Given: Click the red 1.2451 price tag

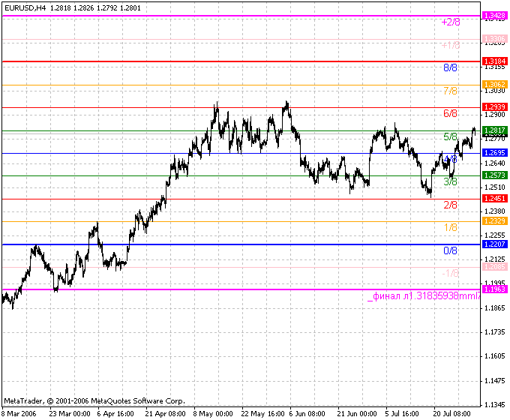Looking at the screenshot, I should tap(494, 199).
